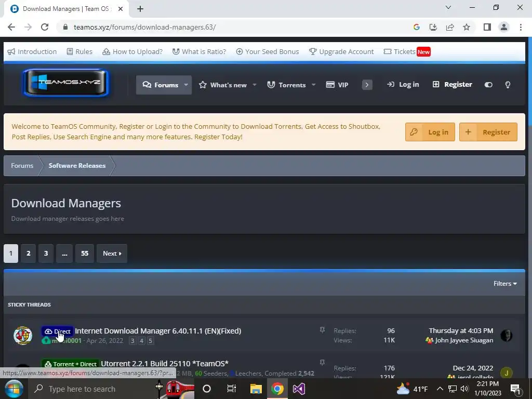Open the Torrents menu item
This screenshot has height=399, width=532.
coord(286,85)
